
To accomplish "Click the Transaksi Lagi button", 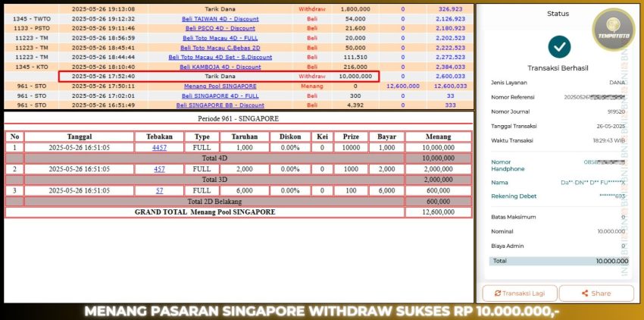I will point(520,293).
